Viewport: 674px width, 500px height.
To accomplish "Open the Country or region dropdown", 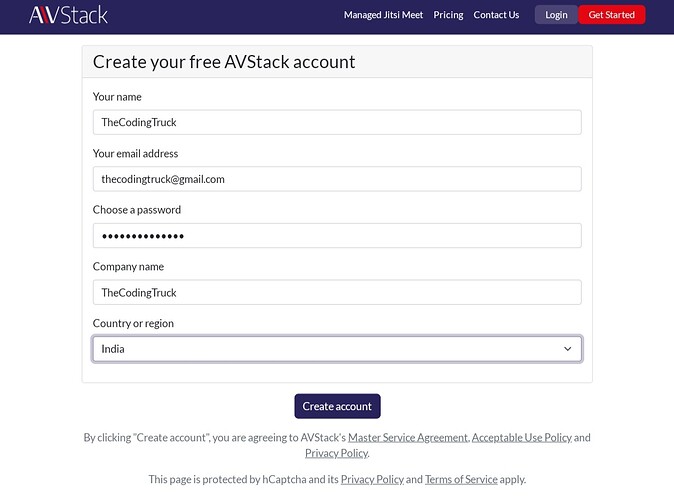I will pyautogui.click(x=337, y=349).
